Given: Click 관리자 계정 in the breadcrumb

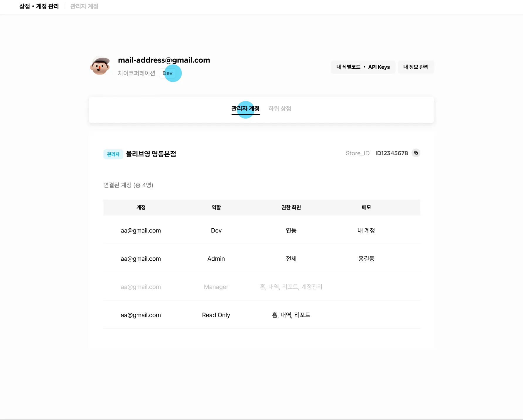Looking at the screenshot, I should (84, 6).
